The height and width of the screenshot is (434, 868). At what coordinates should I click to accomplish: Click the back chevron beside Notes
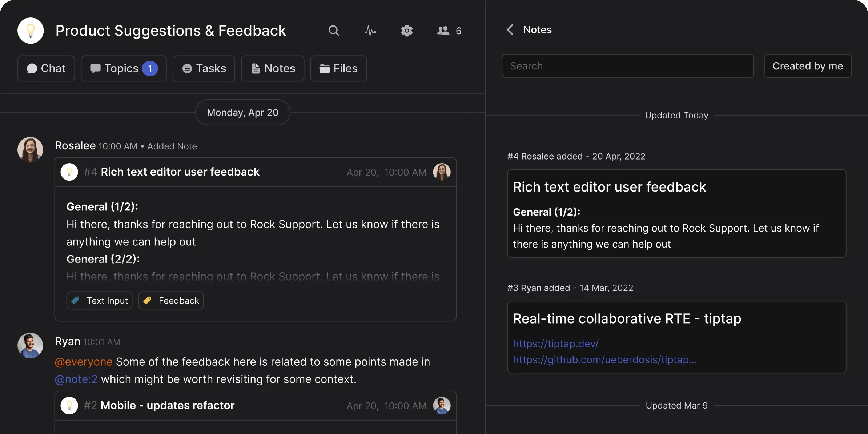coord(510,29)
